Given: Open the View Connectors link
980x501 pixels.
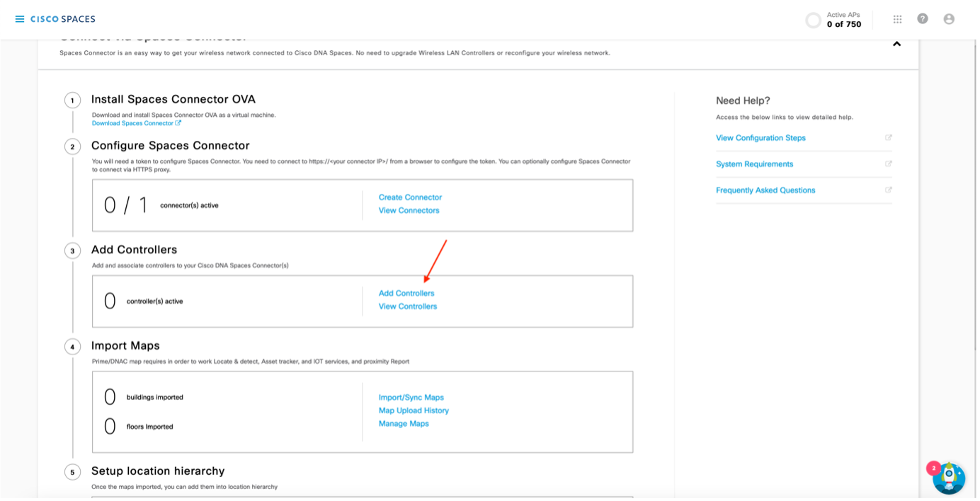Looking at the screenshot, I should [x=409, y=210].
